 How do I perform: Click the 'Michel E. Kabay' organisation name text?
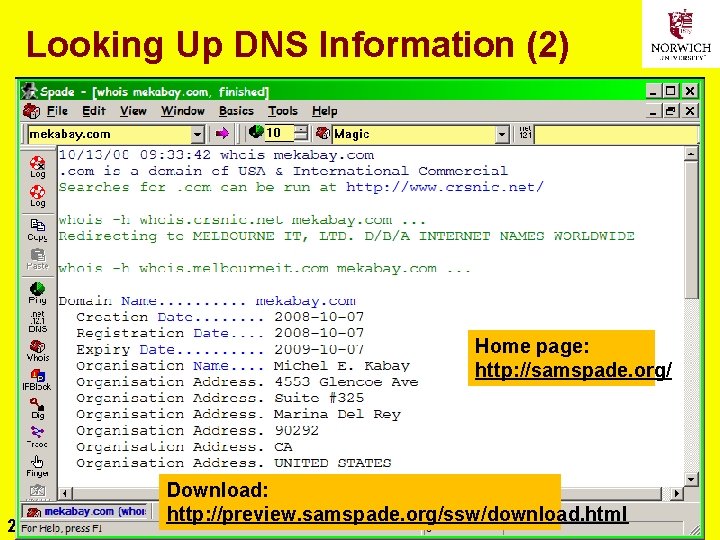(x=342, y=366)
